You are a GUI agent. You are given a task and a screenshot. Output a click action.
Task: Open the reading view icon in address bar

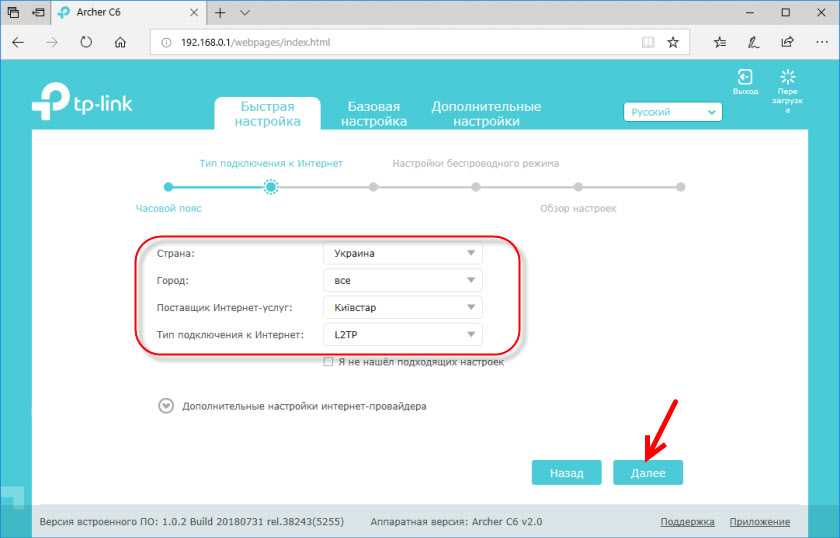coord(648,43)
